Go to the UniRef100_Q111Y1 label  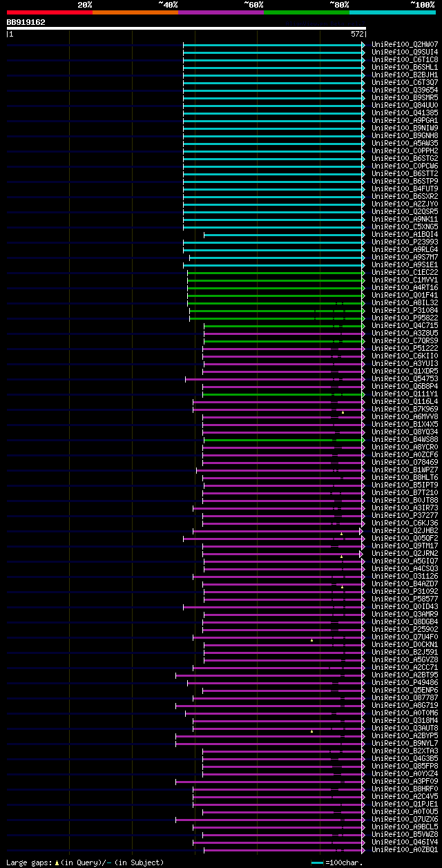[x=405, y=394]
